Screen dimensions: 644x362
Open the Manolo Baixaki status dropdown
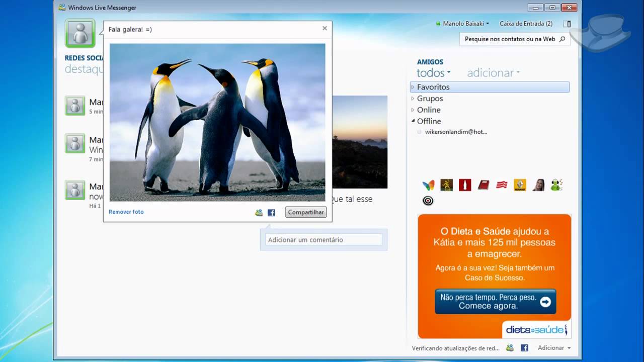tap(465, 24)
